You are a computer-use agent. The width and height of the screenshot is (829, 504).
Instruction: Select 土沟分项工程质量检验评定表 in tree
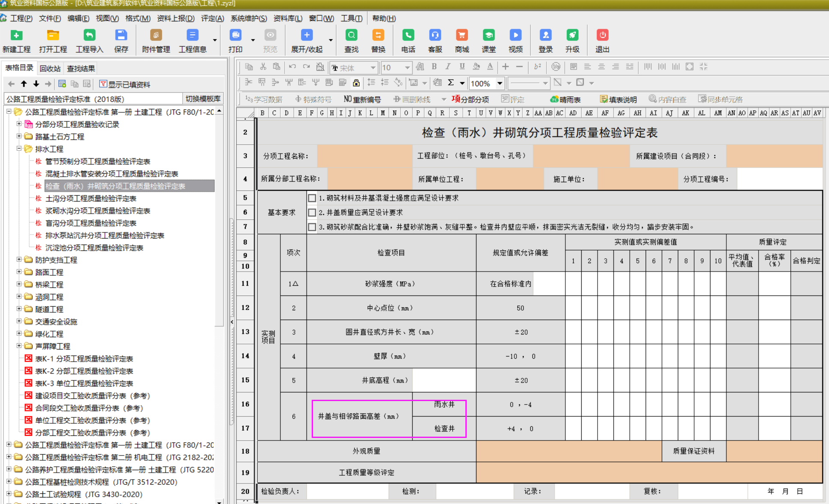point(91,199)
